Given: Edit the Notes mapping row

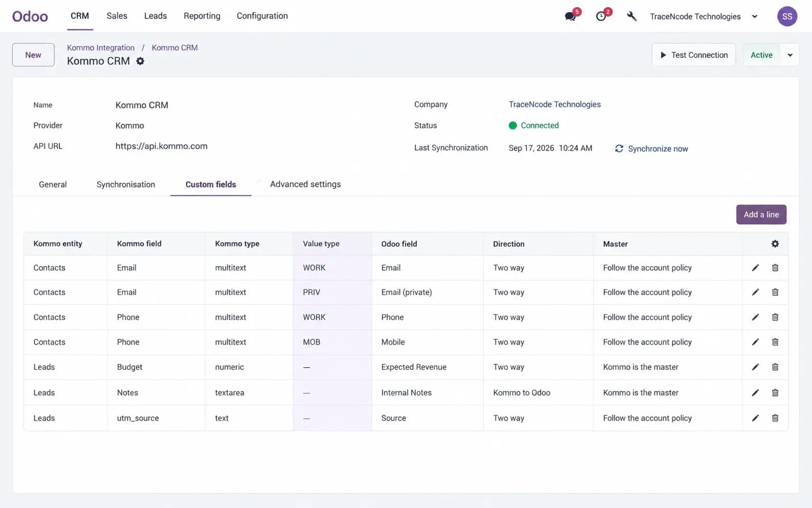Looking at the screenshot, I should click(x=755, y=393).
